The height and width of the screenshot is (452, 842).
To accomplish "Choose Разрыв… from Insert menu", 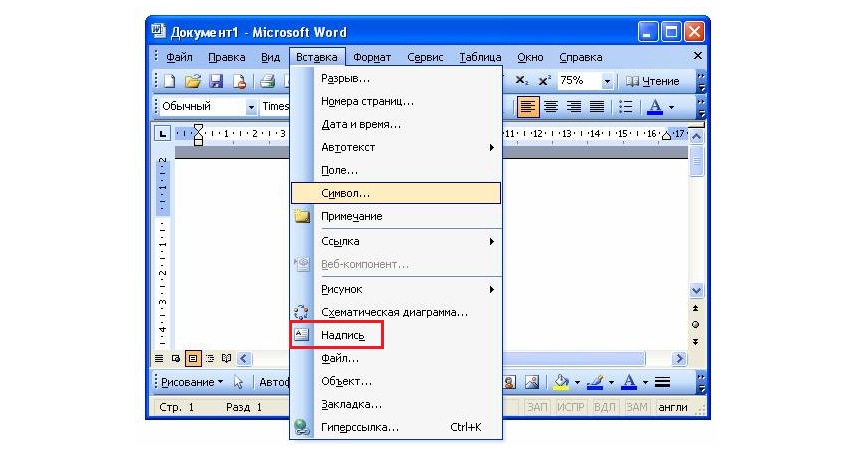I will click(396, 78).
